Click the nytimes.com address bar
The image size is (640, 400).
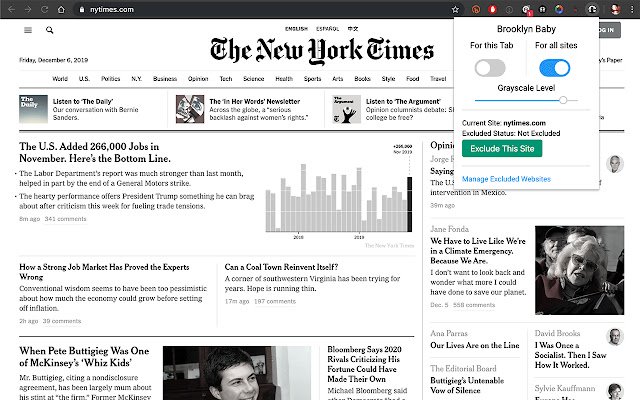click(x=261, y=9)
